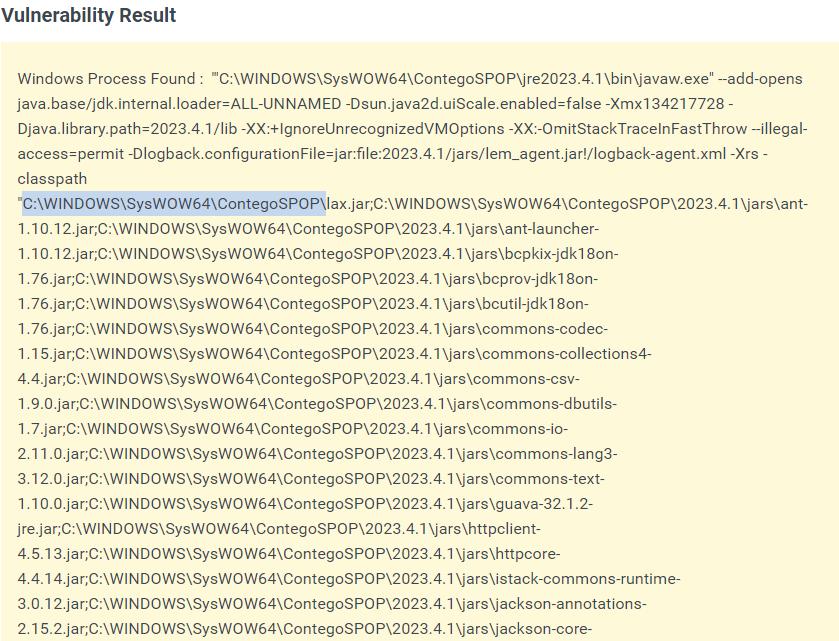
Task: Click the "bcprov-jdk18on-" jar name
Action: click(540, 279)
